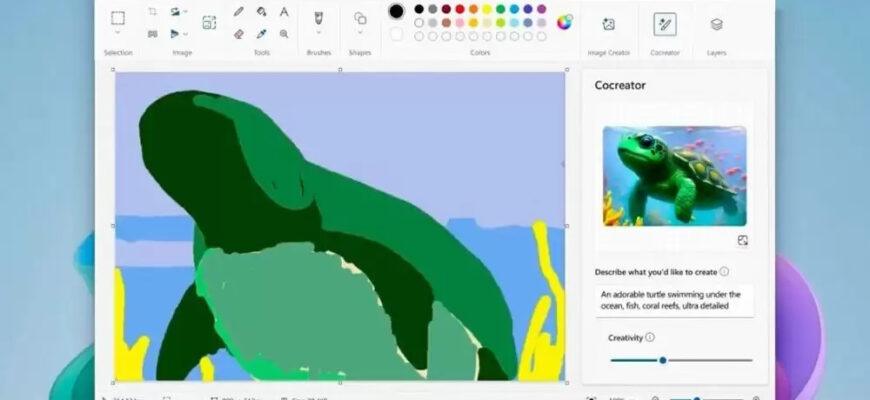Screen dimensions: 870x400
Task: Pick bright red palette swatch
Action: pos(460,9)
